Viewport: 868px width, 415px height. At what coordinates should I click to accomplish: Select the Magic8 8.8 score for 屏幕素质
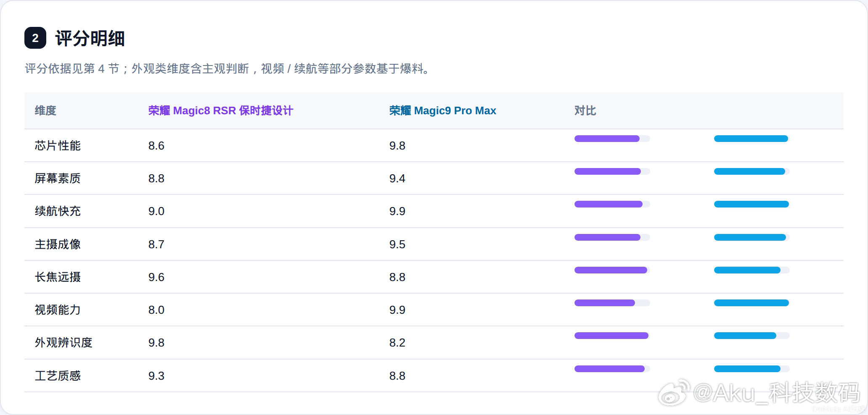(156, 179)
